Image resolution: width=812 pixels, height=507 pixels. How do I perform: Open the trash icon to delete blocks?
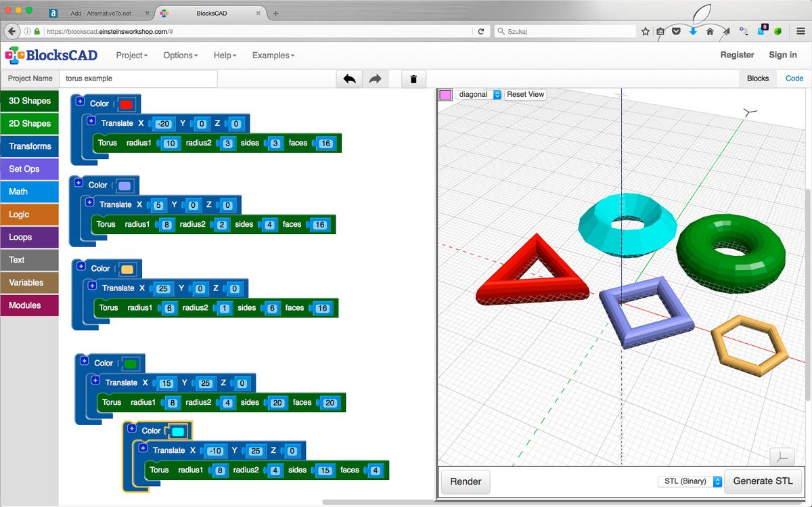[x=413, y=79]
